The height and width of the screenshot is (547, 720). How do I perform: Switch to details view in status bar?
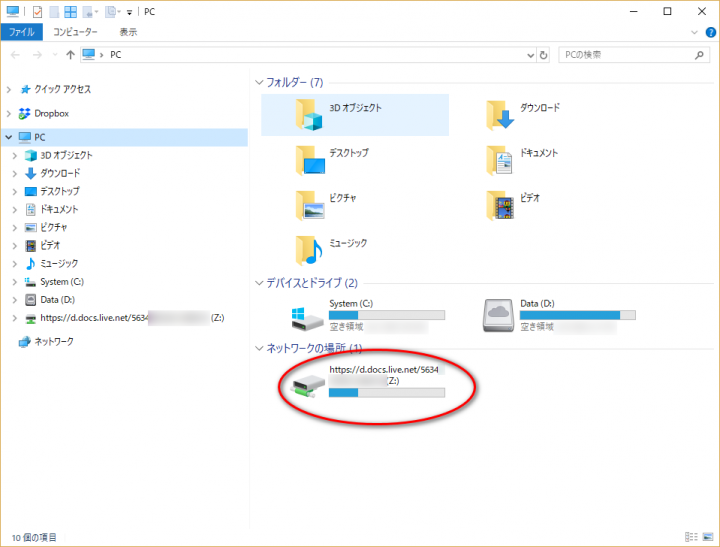pos(693,537)
